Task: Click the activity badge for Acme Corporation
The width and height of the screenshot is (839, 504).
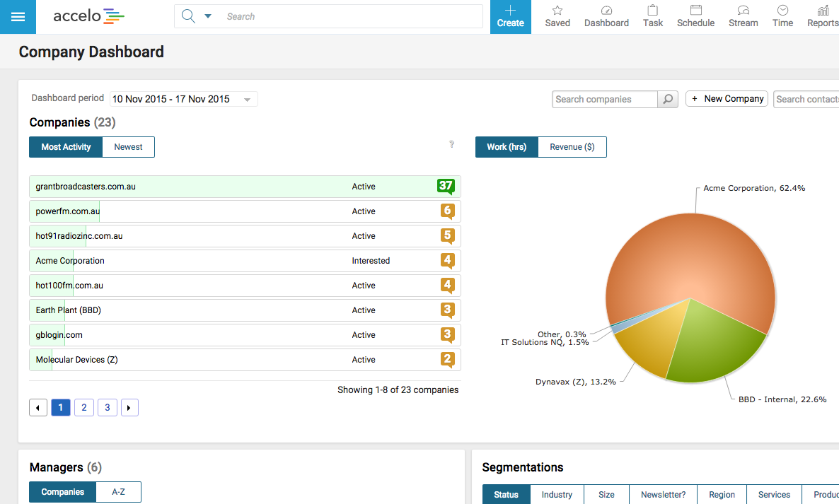Action: (447, 261)
